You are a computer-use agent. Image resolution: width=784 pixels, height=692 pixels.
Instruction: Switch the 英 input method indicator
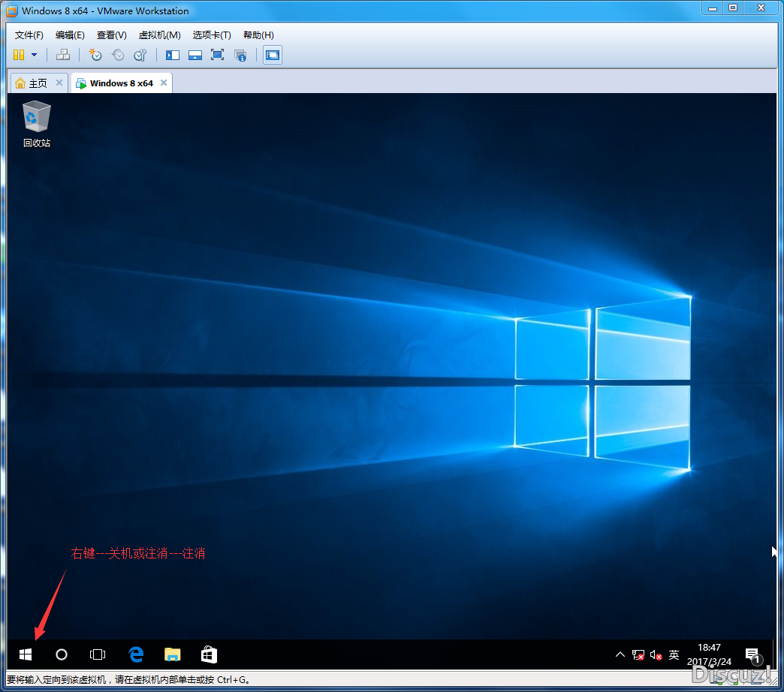(674, 654)
